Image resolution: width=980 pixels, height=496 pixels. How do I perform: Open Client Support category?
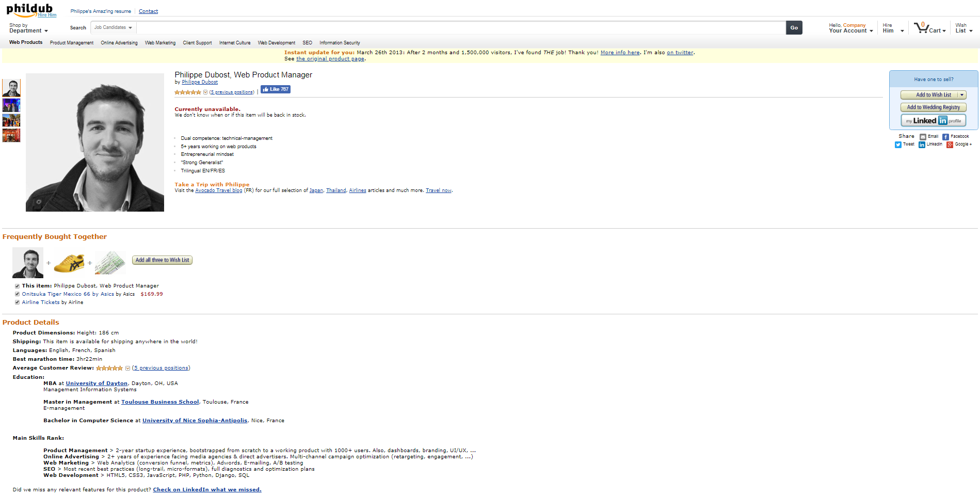click(x=197, y=43)
